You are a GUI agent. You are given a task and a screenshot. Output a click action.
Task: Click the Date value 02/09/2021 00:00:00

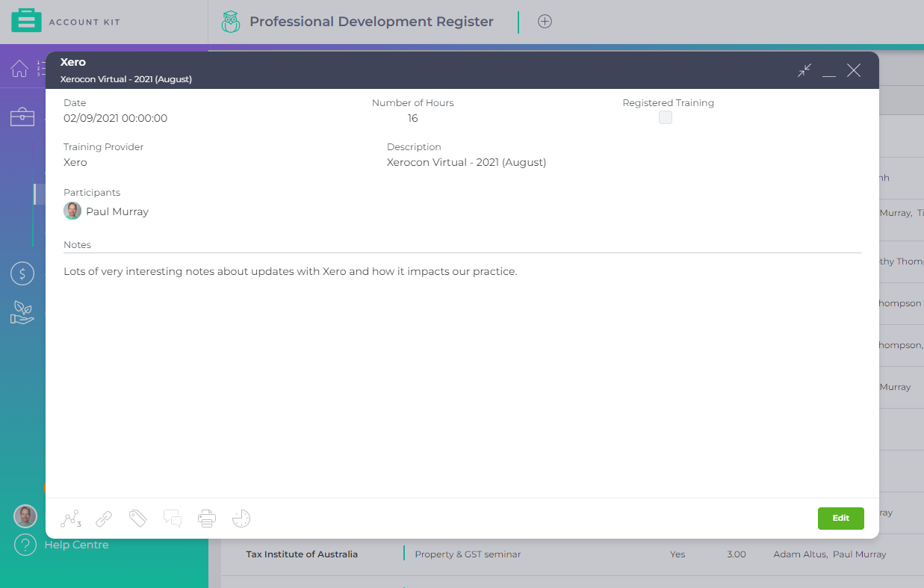tap(116, 118)
